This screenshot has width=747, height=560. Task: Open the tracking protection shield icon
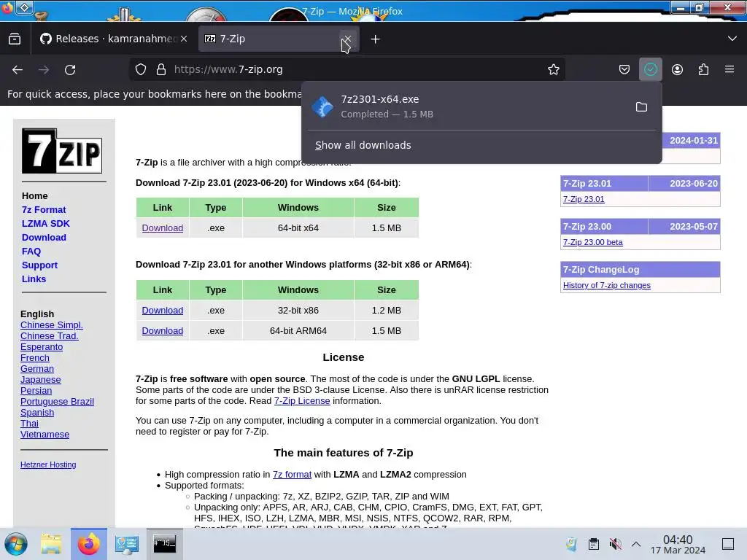[141, 69]
